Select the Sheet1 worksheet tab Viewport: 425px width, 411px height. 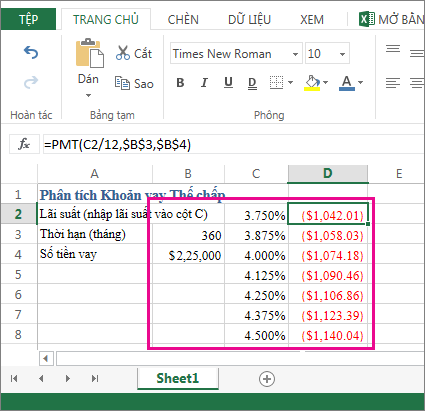click(x=178, y=378)
